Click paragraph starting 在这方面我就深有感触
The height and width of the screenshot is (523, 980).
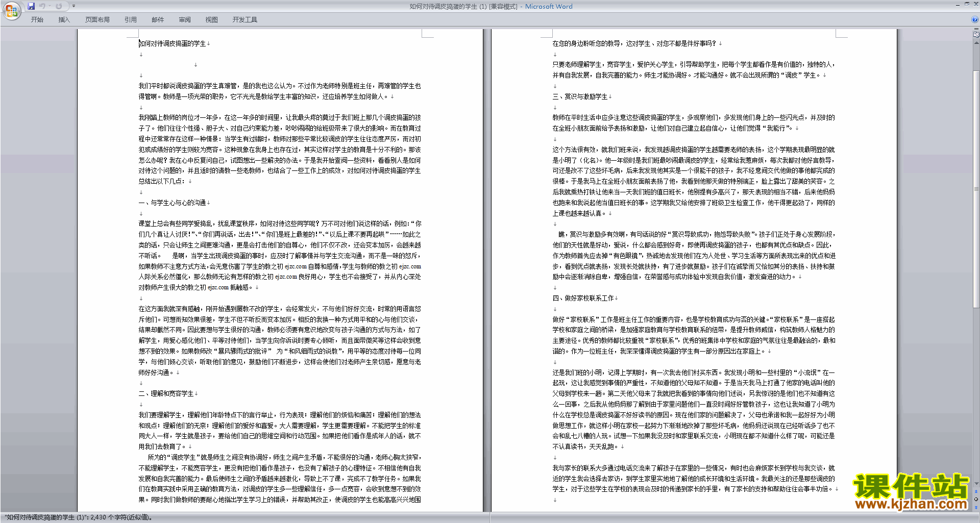[280, 341]
